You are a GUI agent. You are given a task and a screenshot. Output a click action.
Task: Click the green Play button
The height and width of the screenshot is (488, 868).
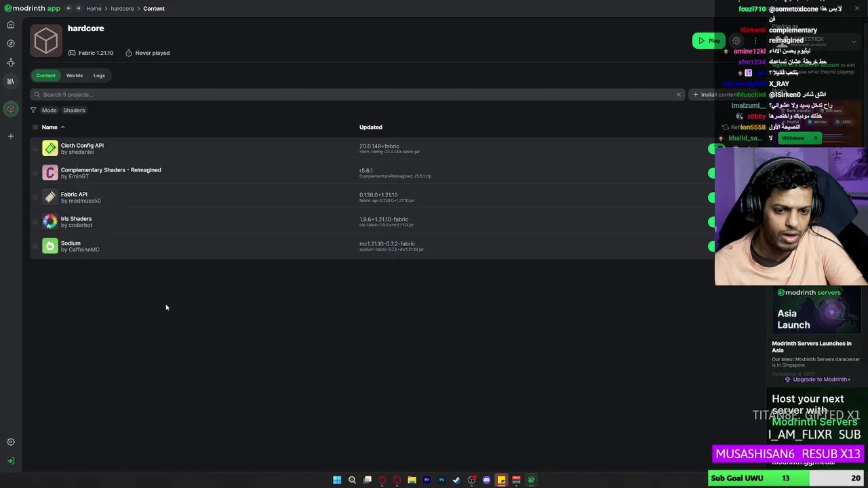tap(709, 41)
